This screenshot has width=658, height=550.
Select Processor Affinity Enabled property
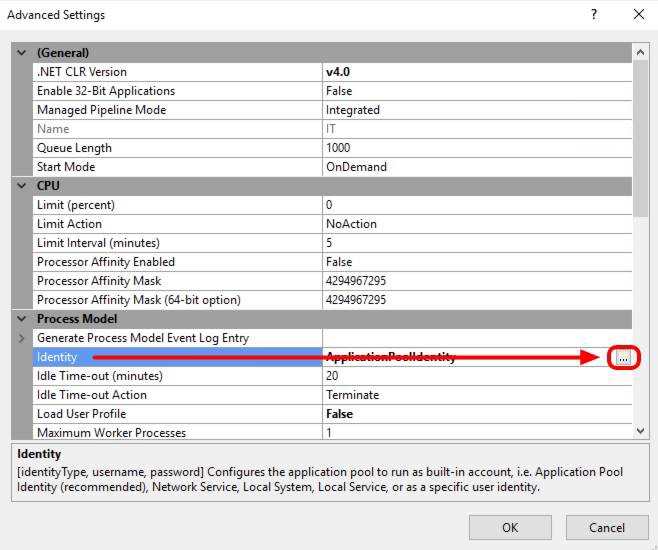click(177, 262)
